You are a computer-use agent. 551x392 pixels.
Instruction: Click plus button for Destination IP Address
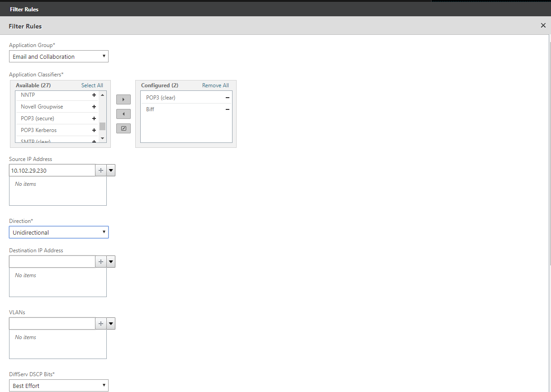[x=101, y=262]
